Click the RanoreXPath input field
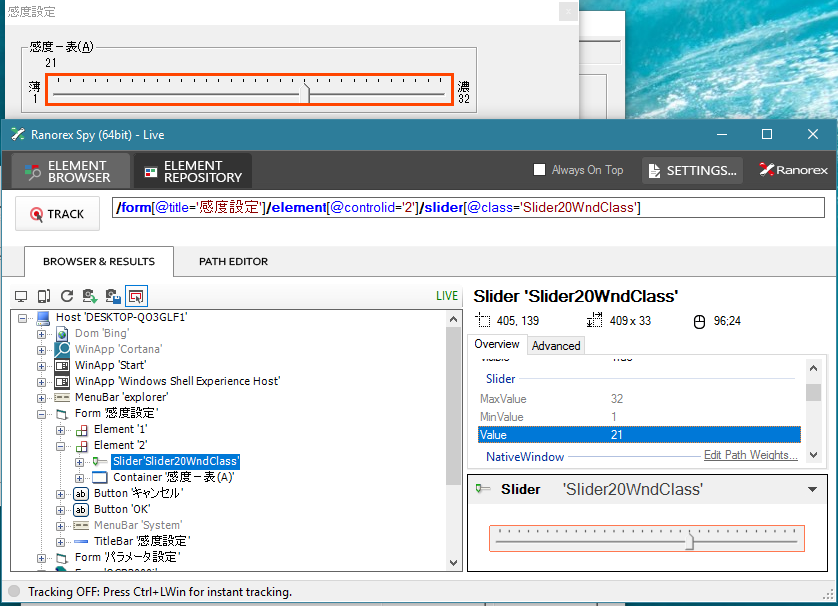The height and width of the screenshot is (606, 838). [x=468, y=207]
